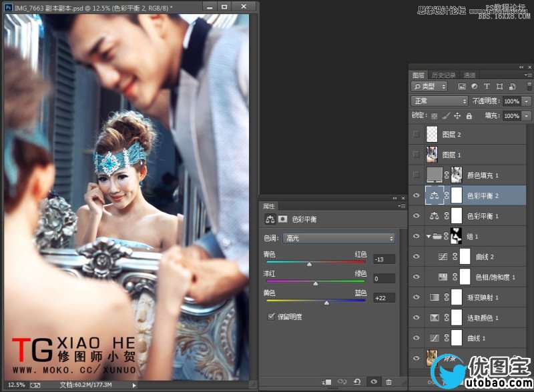Select the 图层 1 layer thumbnail

pyautogui.click(x=432, y=155)
